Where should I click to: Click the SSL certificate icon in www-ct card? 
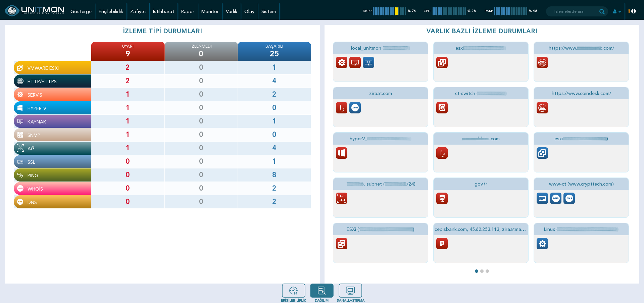[x=542, y=198]
